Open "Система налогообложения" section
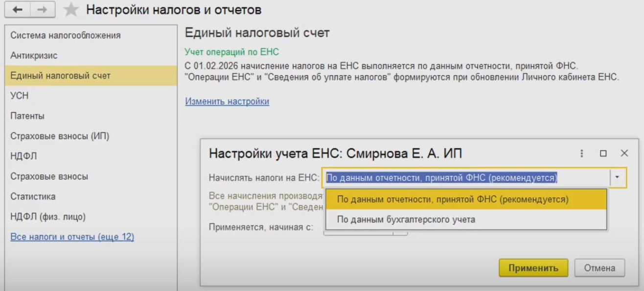Image resolution: width=644 pixels, height=291 pixels. tap(66, 35)
